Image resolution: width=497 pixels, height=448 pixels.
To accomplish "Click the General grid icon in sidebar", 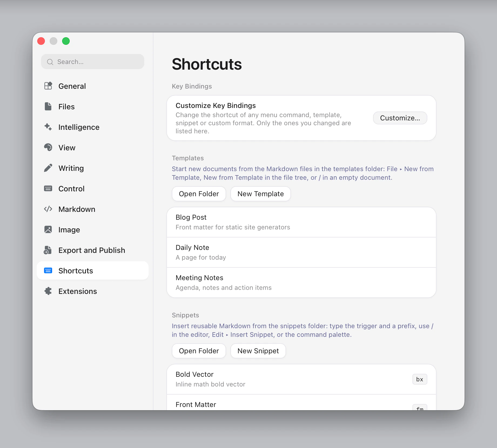I will point(48,86).
